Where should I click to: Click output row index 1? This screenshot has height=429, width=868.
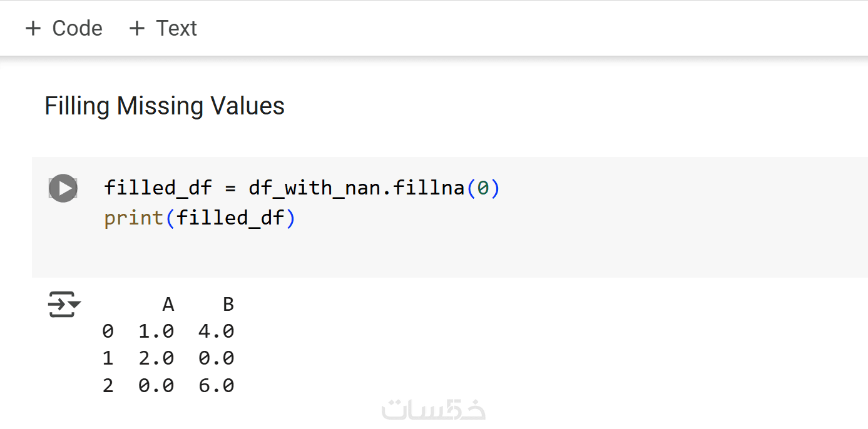pyautogui.click(x=108, y=358)
